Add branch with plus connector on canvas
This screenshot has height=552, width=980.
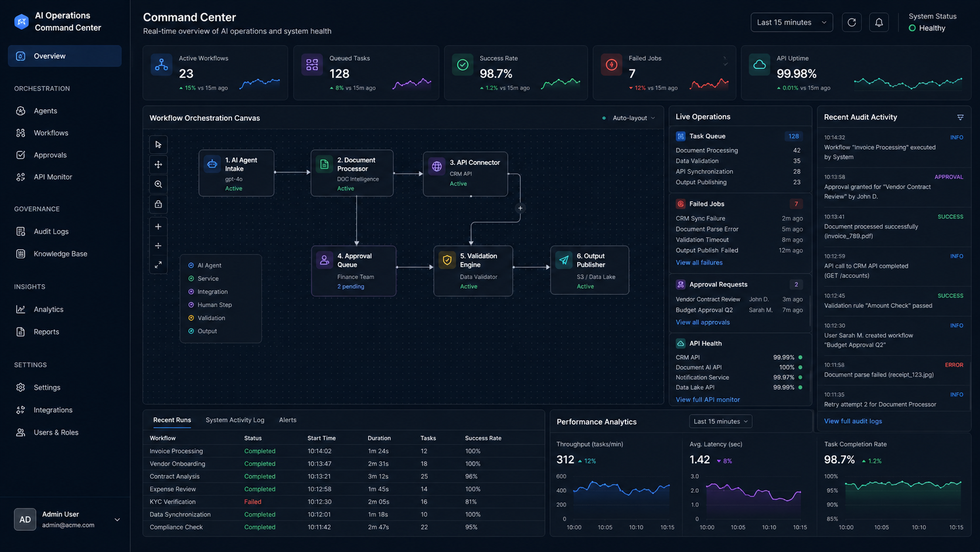click(x=520, y=208)
